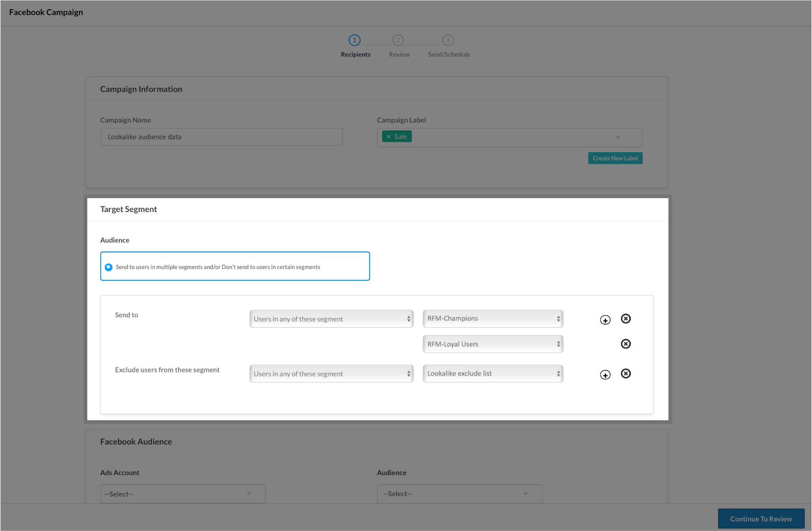The height and width of the screenshot is (531, 812).
Task: Click Continue To Review button
Action: [761, 519]
